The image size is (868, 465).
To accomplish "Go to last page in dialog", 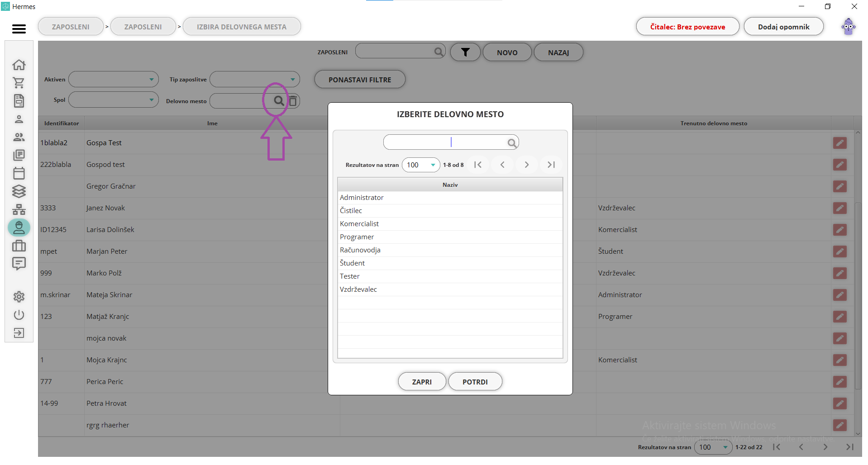I will 551,165.
